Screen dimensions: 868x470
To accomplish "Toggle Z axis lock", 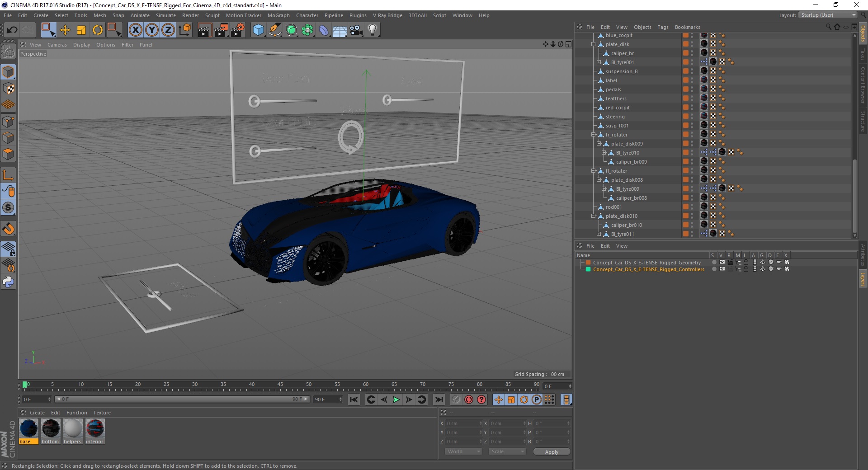I will (168, 30).
